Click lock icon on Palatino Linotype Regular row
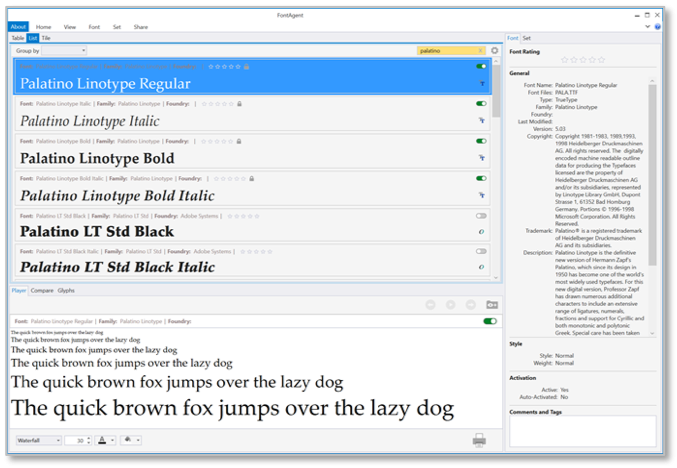Image resolution: width=677 pixels, height=468 pixels. click(247, 66)
